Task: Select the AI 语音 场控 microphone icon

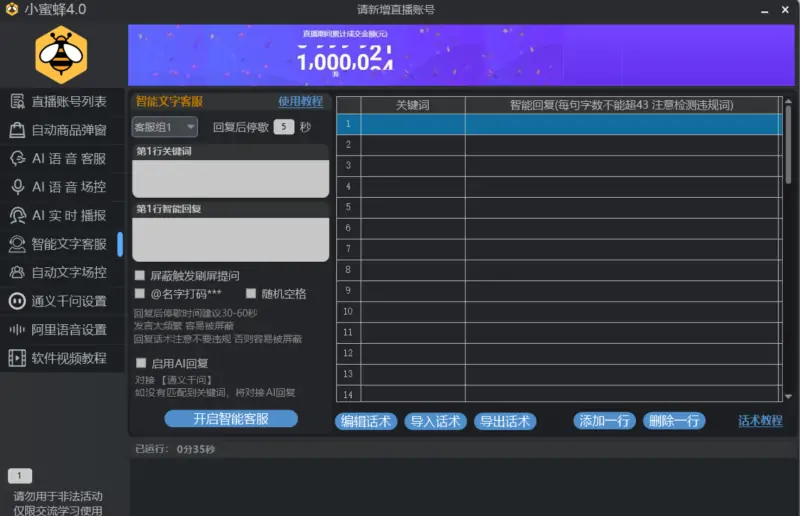Action: coord(16,187)
